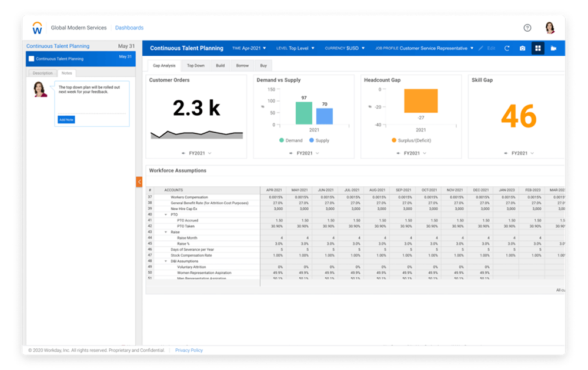Open the Time Apr-2021 dropdown
The width and height of the screenshot is (588, 370).
(x=249, y=48)
